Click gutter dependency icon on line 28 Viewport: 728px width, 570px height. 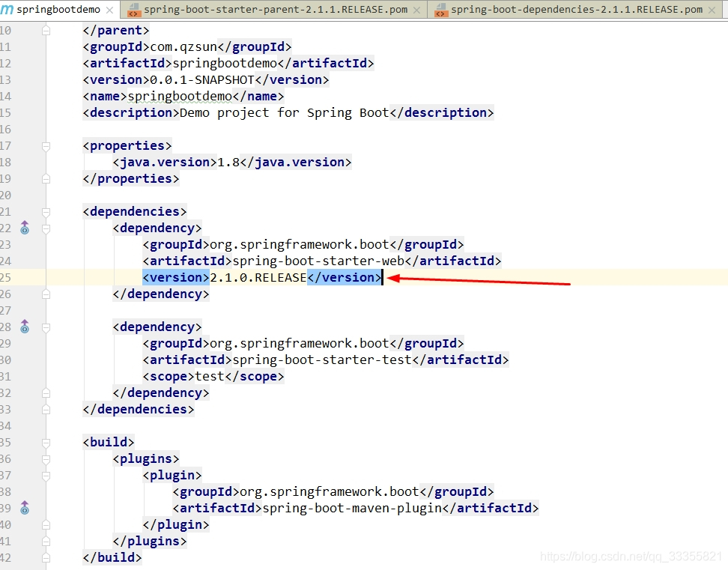[25, 327]
